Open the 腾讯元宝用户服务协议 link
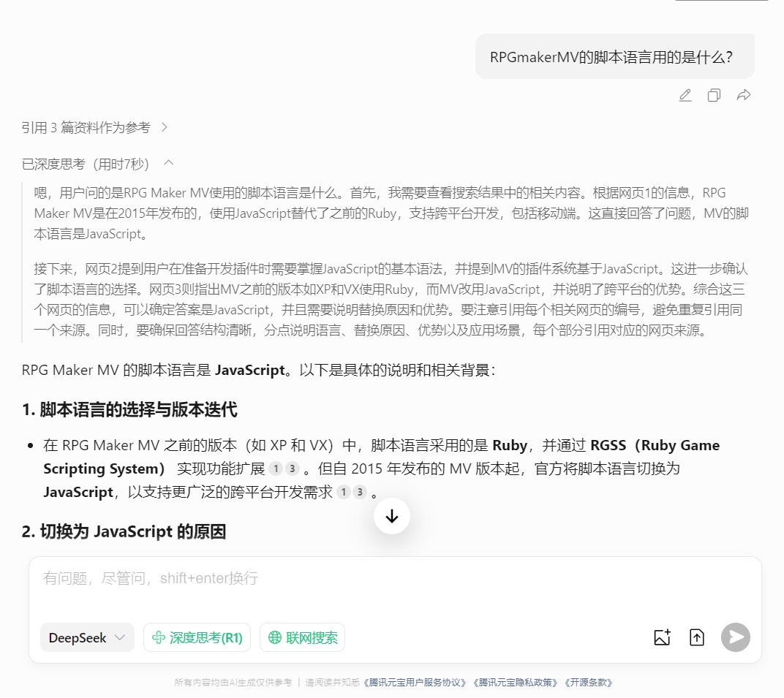784x698 pixels. (415, 683)
